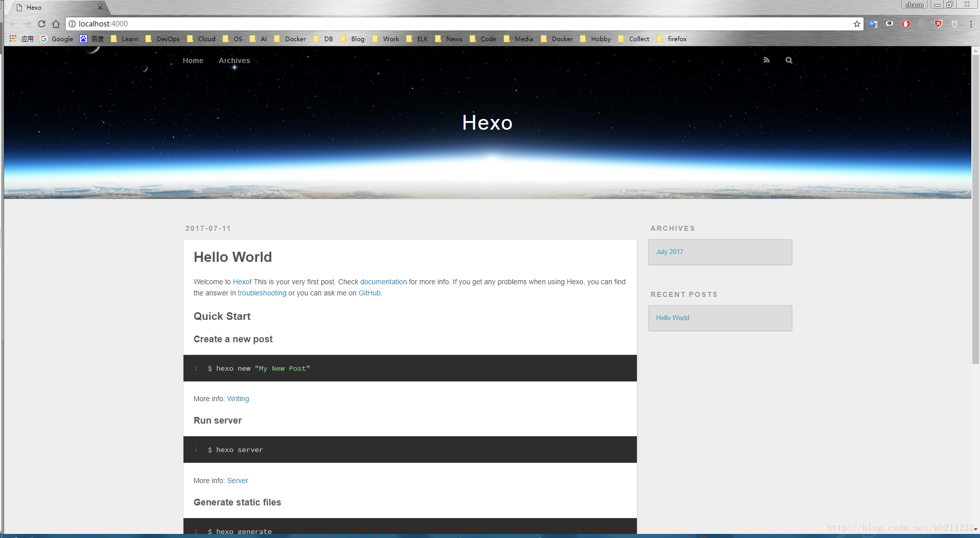Open the speech bubble extension
Screen dimensions: 980x538
(x=890, y=24)
